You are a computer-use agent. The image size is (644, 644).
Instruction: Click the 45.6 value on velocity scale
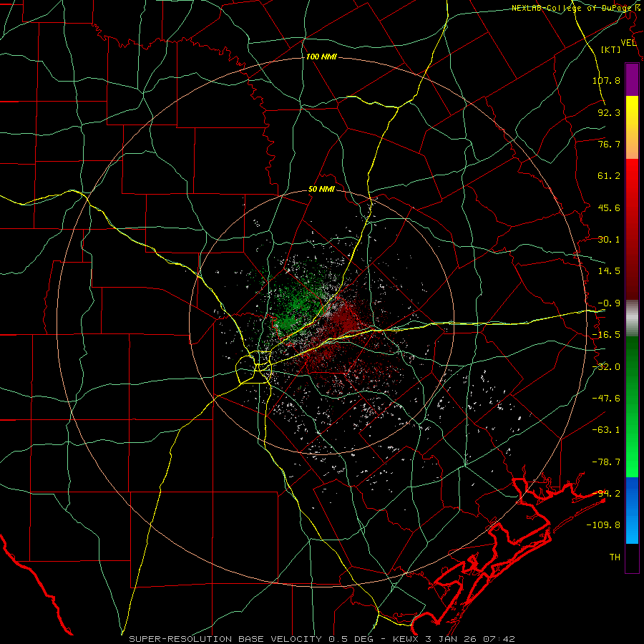609,208
